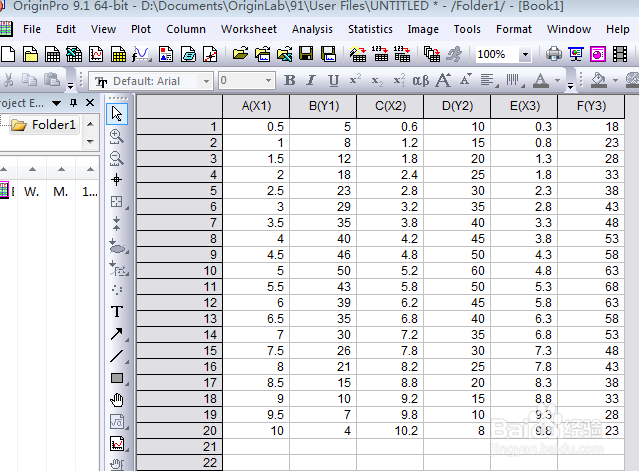Click the Save Template icon
Screen dimensions: 639x471
[x=328, y=54]
